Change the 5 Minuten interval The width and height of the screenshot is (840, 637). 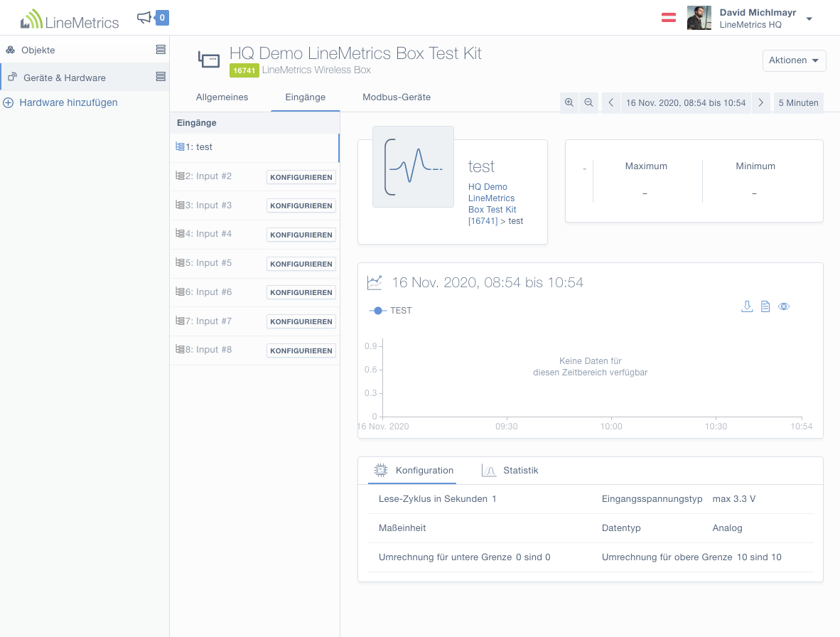click(798, 103)
